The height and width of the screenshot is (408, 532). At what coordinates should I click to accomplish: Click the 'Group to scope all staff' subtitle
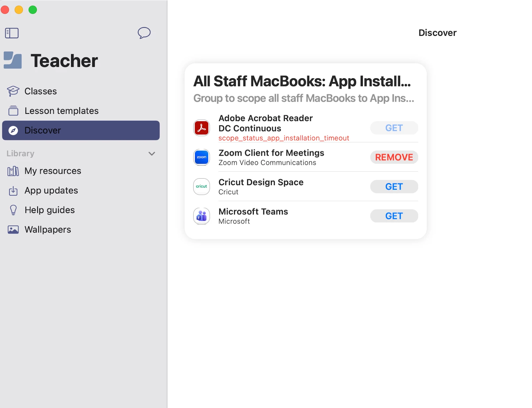point(304,99)
